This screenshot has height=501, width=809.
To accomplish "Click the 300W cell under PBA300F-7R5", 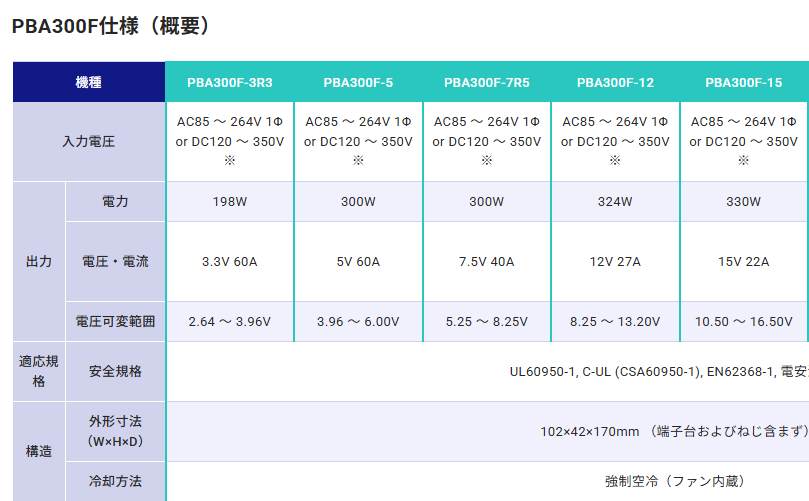I will tap(487, 202).
